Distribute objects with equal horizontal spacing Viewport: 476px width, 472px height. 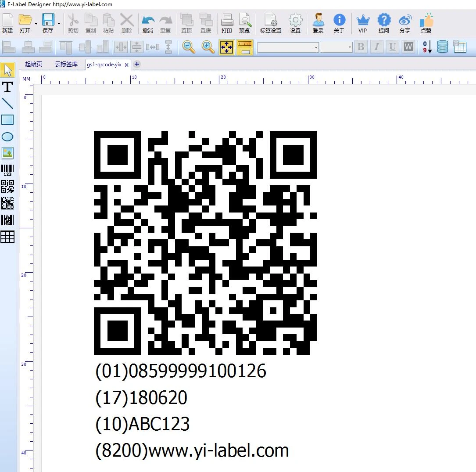point(153,47)
